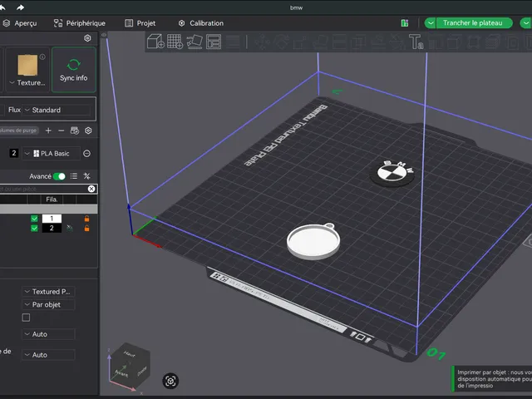Open the Flux Standard dropdown
532x399 pixels.
(57, 110)
